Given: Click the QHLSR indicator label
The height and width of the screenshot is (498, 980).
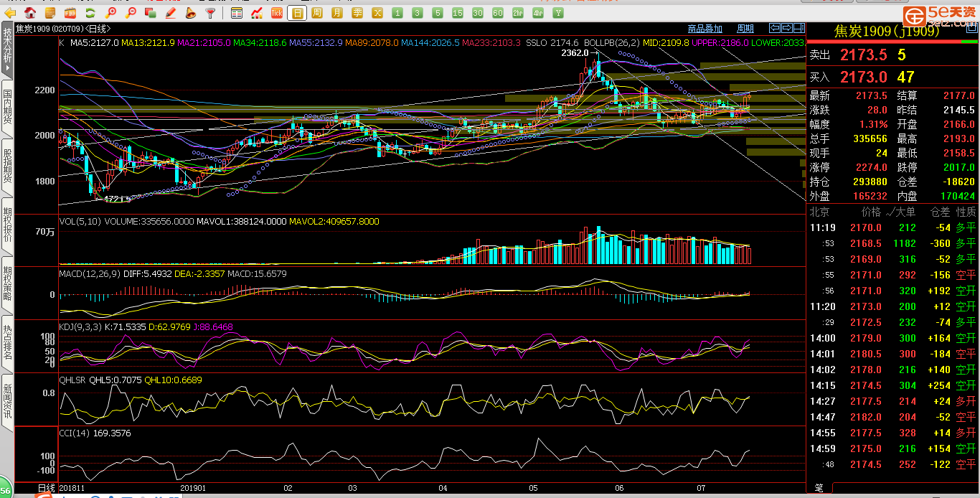Looking at the screenshot, I should (x=72, y=380).
